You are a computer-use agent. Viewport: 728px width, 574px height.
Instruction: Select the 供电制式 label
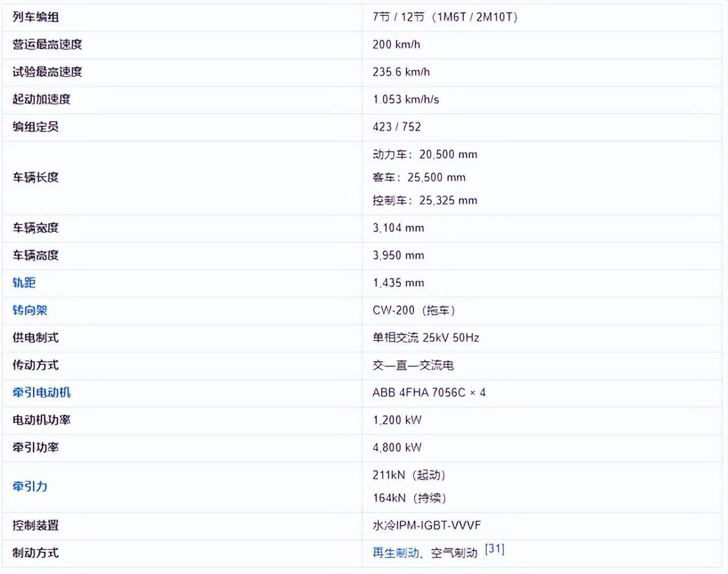[35, 338]
